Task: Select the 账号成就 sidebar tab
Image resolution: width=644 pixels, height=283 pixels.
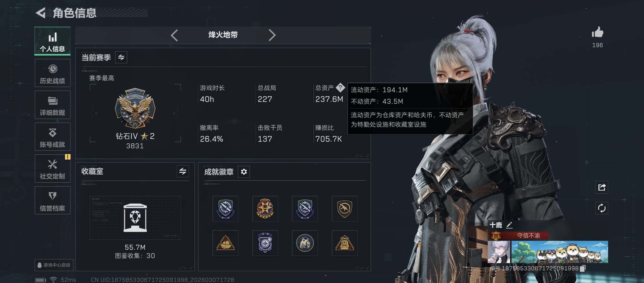Action: click(52, 137)
